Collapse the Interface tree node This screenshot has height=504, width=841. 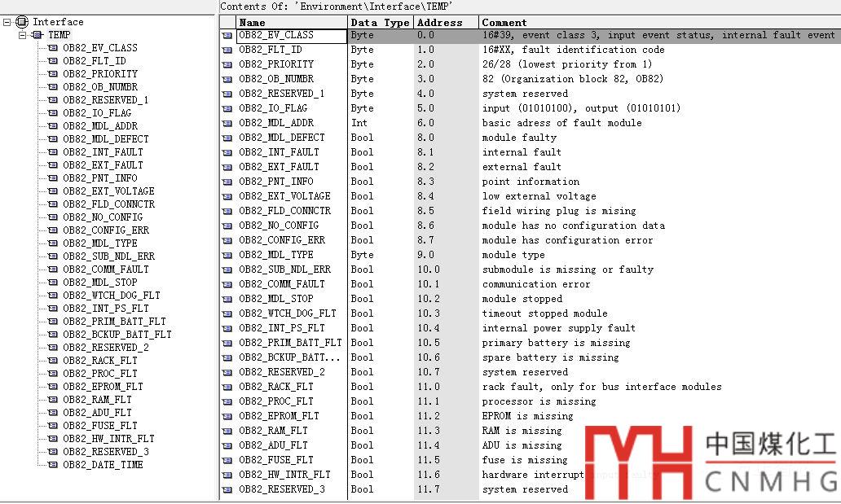[7, 22]
